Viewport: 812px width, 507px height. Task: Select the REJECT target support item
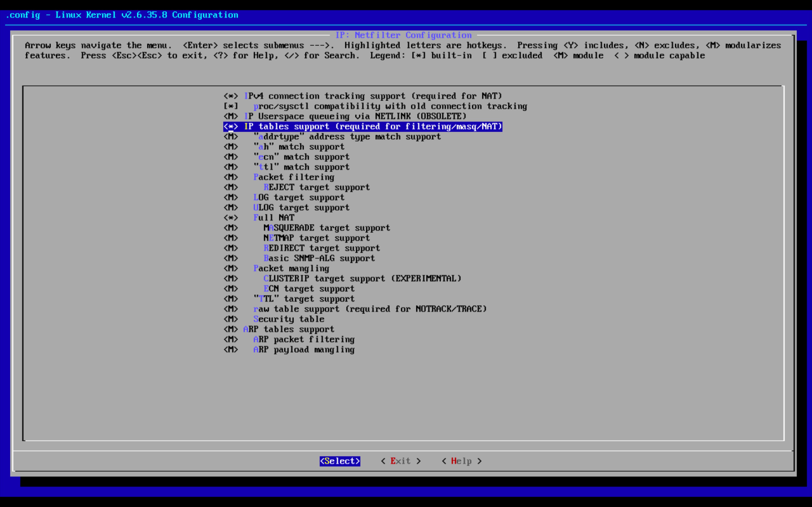click(316, 187)
